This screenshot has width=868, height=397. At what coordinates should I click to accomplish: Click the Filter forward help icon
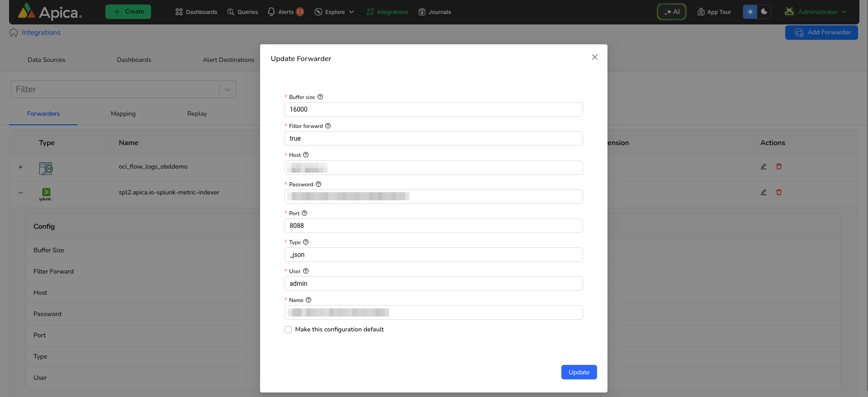coord(328,126)
